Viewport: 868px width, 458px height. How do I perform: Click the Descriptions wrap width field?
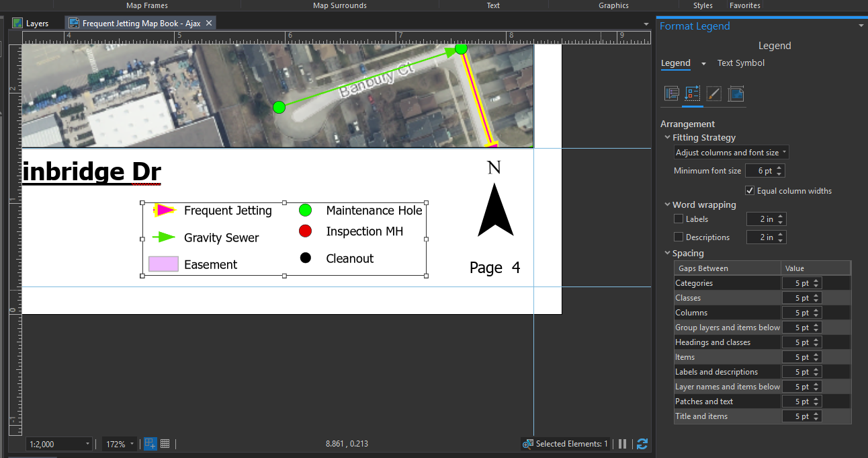coord(766,237)
